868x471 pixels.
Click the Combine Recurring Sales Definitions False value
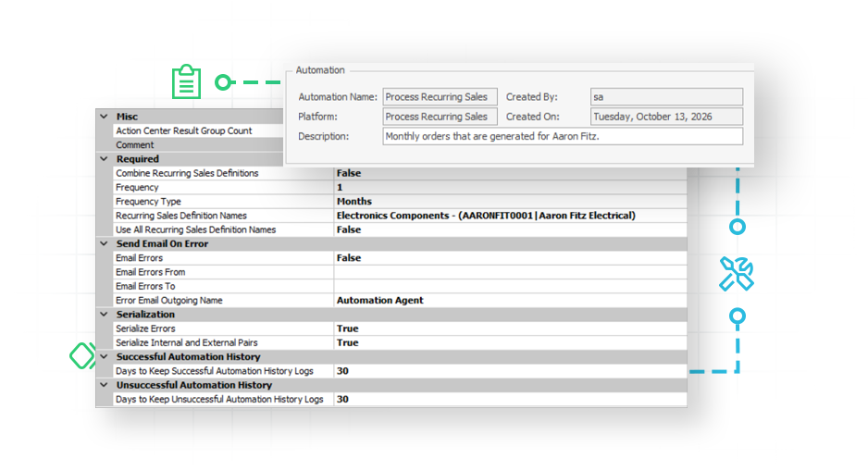pos(349,173)
